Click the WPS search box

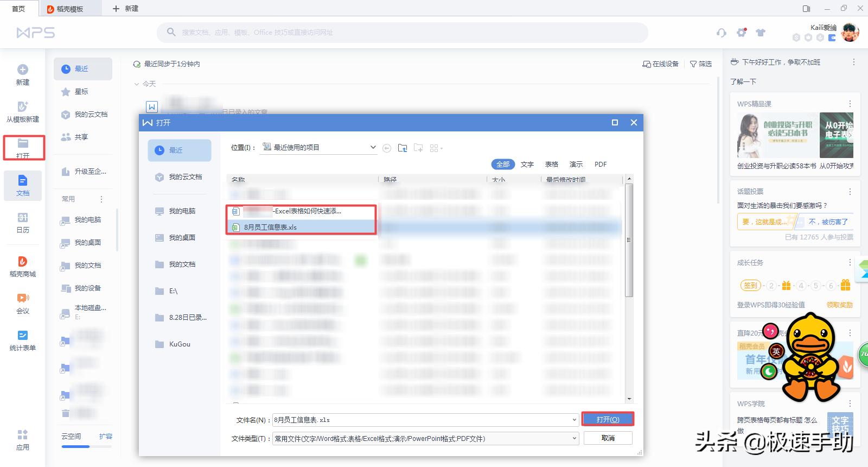click(402, 33)
